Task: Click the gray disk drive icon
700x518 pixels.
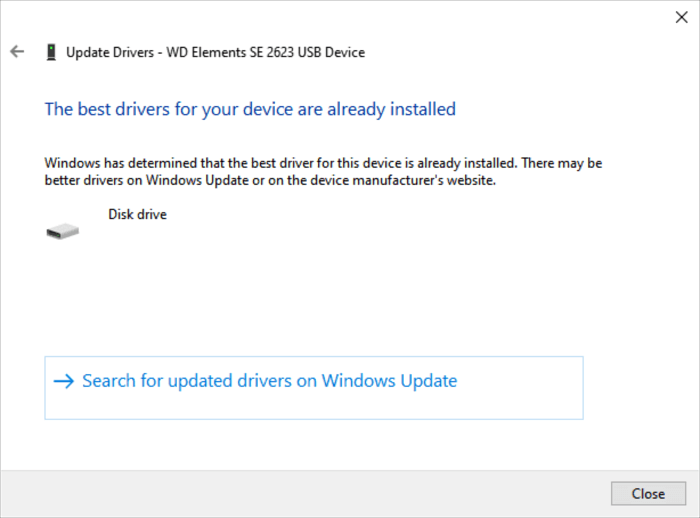Action: (62, 231)
